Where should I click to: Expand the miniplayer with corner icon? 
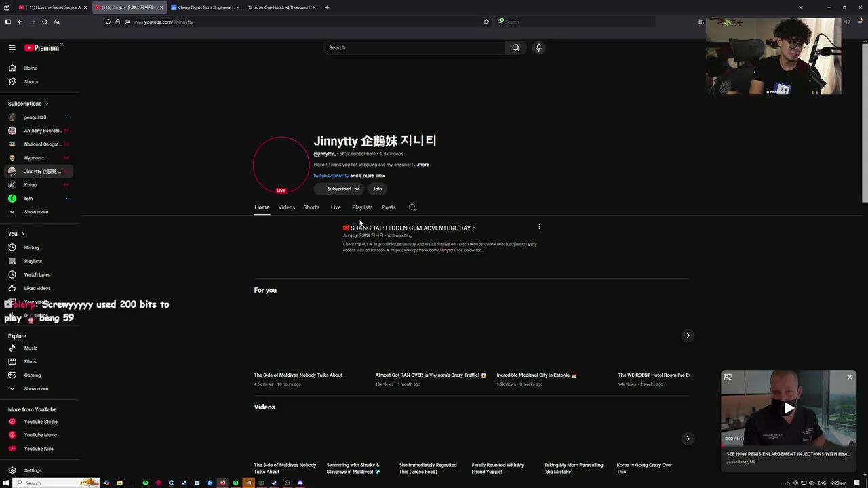coord(728,377)
